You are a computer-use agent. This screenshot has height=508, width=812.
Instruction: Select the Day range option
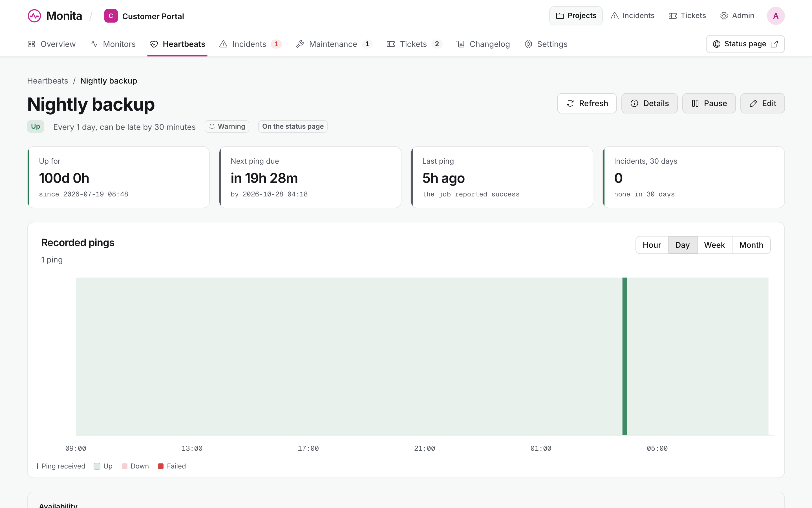click(683, 245)
